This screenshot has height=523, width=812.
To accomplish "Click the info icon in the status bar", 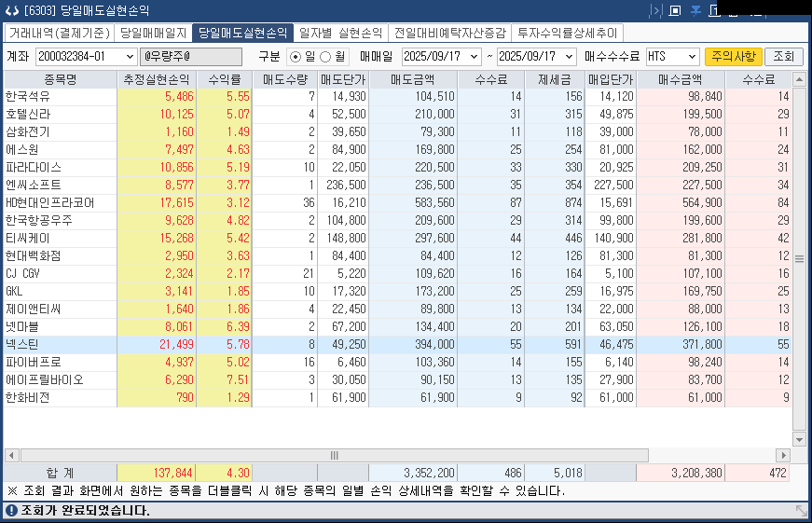I will (x=11, y=511).
